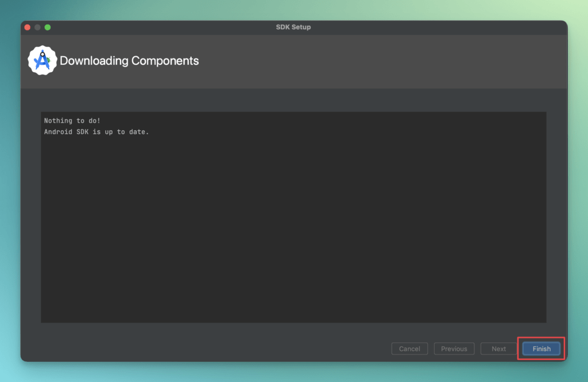Click the Downloading Components heading
Viewport: 588px width, 382px height.
[x=129, y=61]
